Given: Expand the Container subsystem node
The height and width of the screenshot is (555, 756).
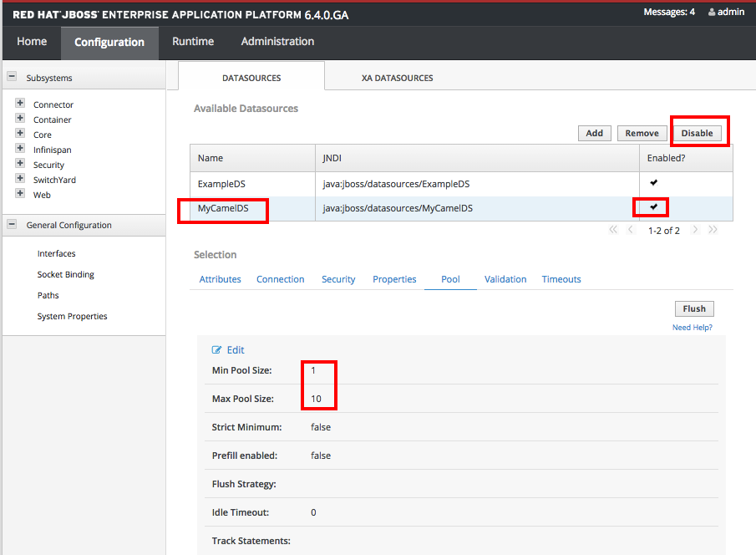Looking at the screenshot, I should tap(20, 118).
